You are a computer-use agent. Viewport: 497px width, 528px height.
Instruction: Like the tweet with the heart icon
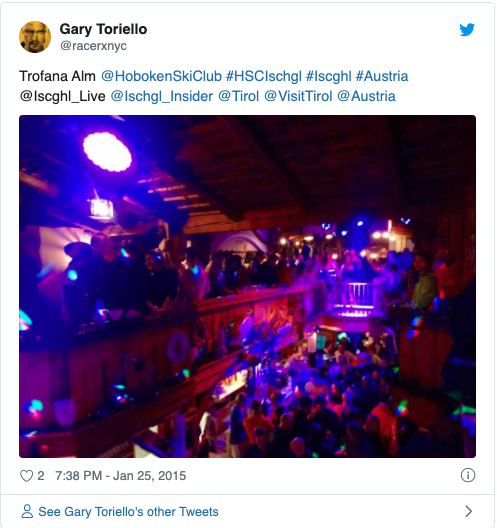coord(26,476)
